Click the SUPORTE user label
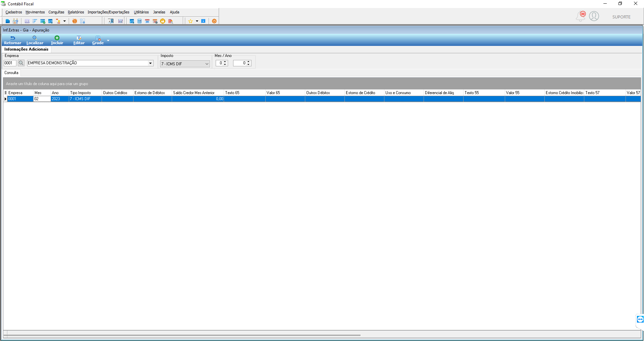The image size is (644, 341). tap(621, 17)
